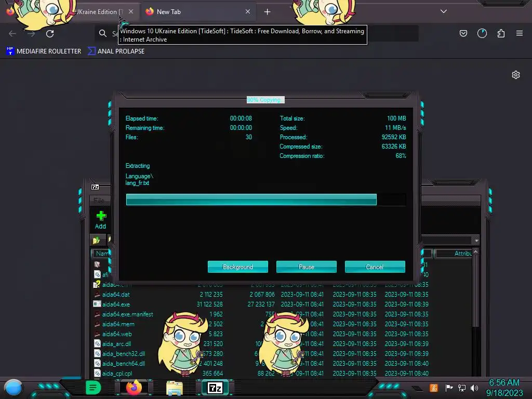Click the 6:56 AM taskbar clock

point(504,383)
